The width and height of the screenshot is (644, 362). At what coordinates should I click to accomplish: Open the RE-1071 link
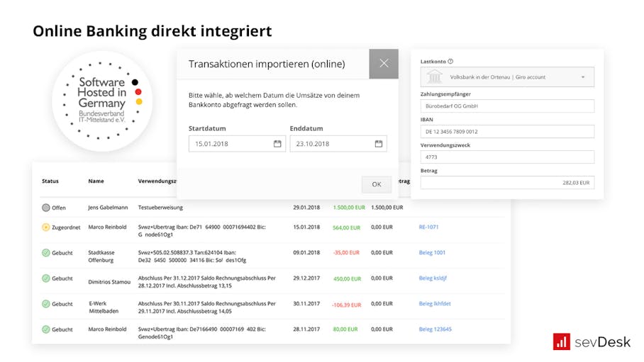[428, 227]
